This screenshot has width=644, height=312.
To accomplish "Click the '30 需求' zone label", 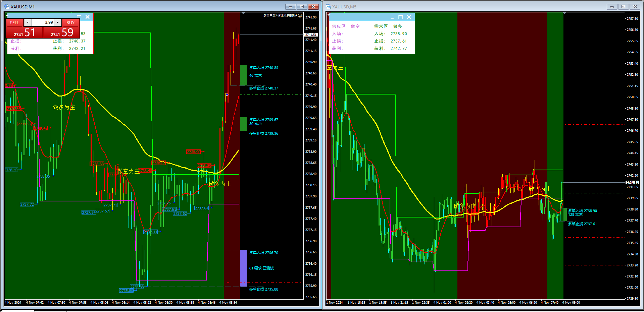I will [x=255, y=124].
